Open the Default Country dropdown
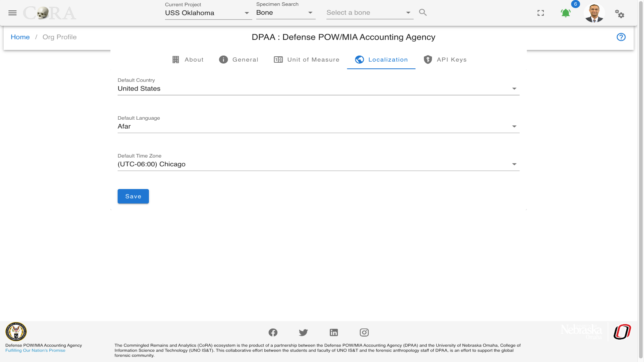This screenshot has height=362, width=644. coord(318,89)
